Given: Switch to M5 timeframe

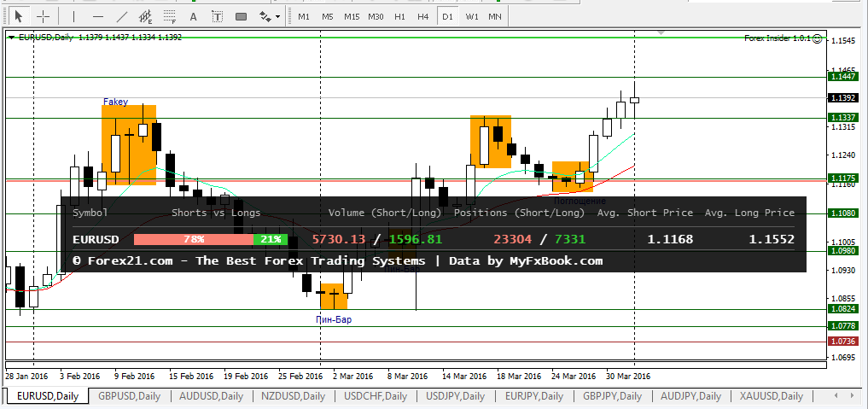Looking at the screenshot, I should pyautogui.click(x=328, y=16).
